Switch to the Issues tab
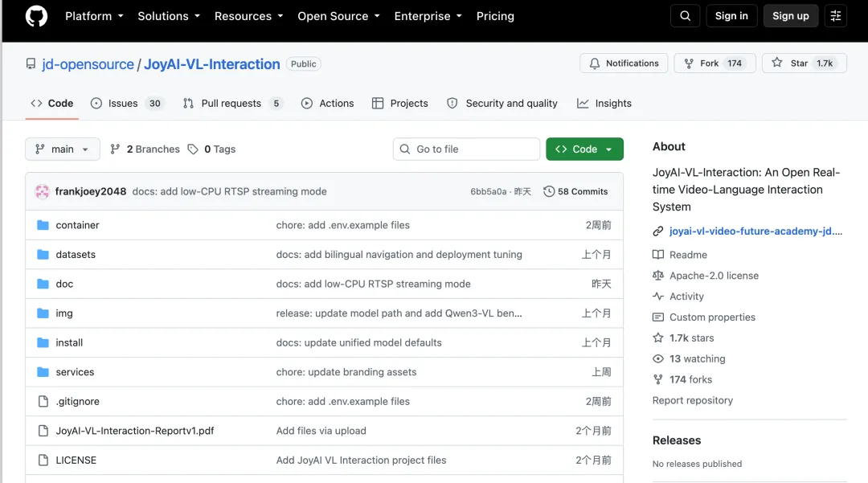This screenshot has width=868, height=483. click(127, 104)
